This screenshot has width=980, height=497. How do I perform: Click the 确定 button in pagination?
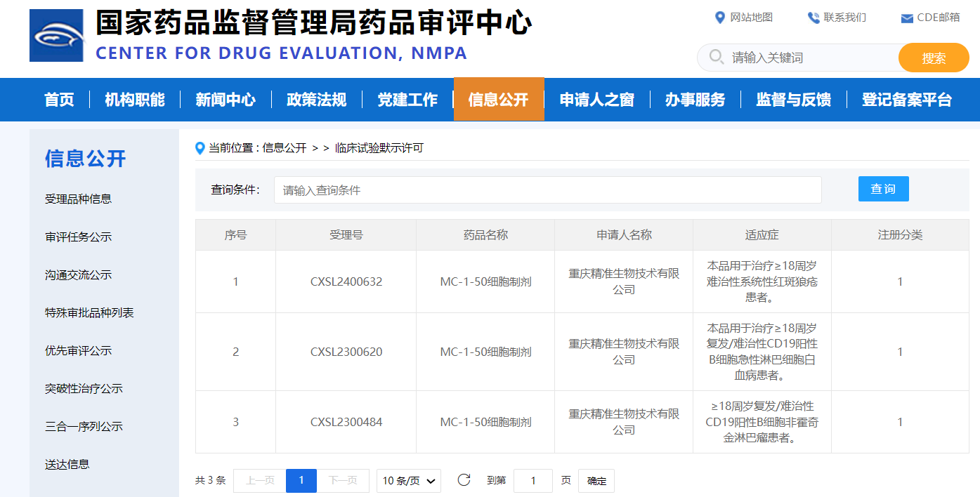pos(596,481)
